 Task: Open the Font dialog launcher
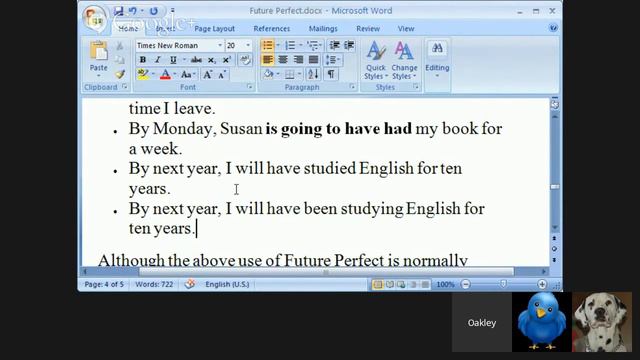tap(249, 87)
